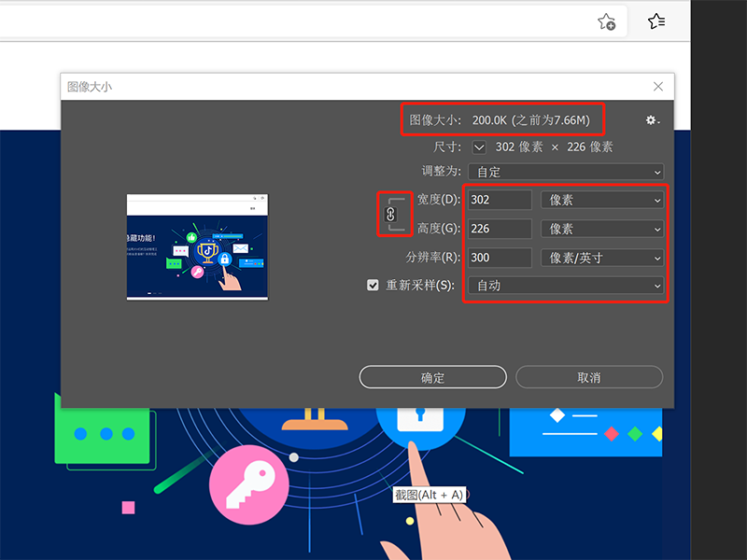The height and width of the screenshot is (560, 747).
Task: Uncheck the 重新采样 checkbox
Action: (373, 286)
